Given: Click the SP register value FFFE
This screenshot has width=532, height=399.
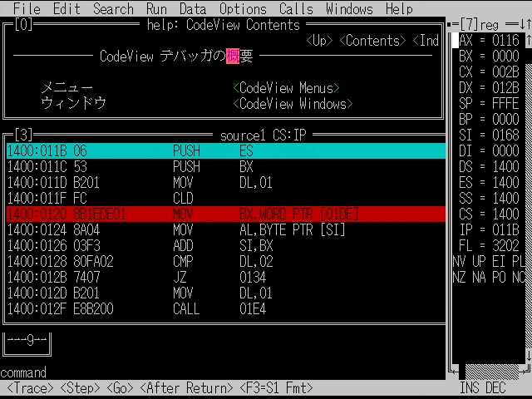Looking at the screenshot, I should coord(505,103).
